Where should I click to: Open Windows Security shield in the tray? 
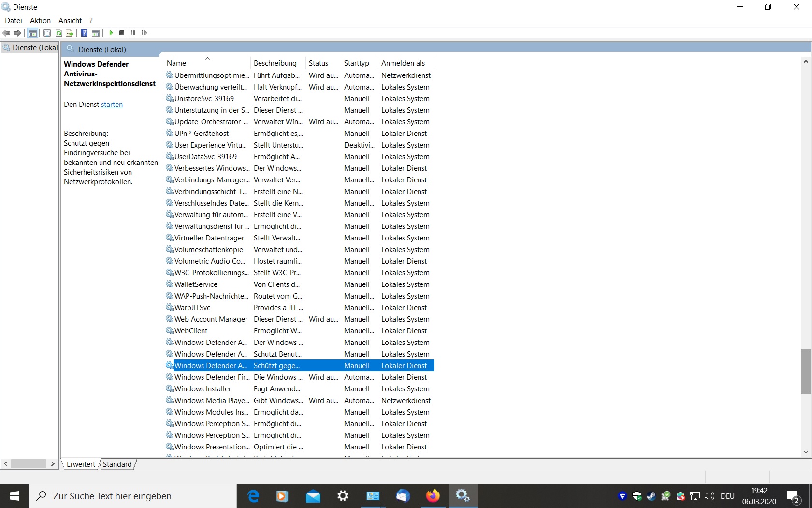pyautogui.click(x=637, y=496)
